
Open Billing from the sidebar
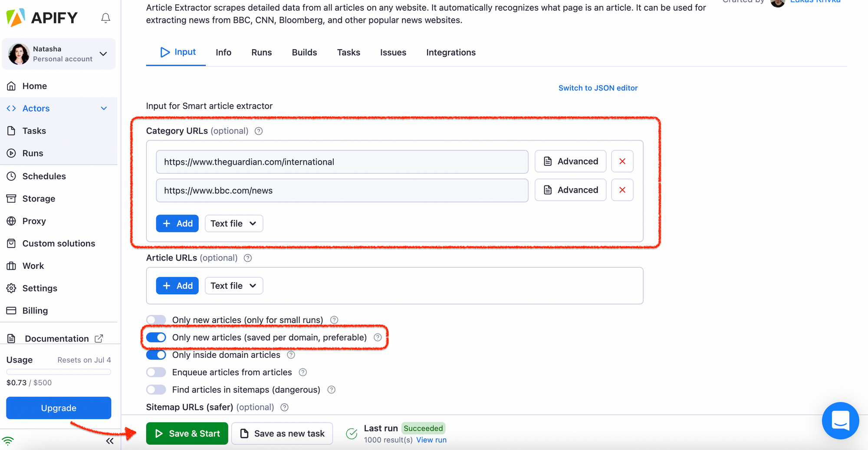(x=34, y=311)
